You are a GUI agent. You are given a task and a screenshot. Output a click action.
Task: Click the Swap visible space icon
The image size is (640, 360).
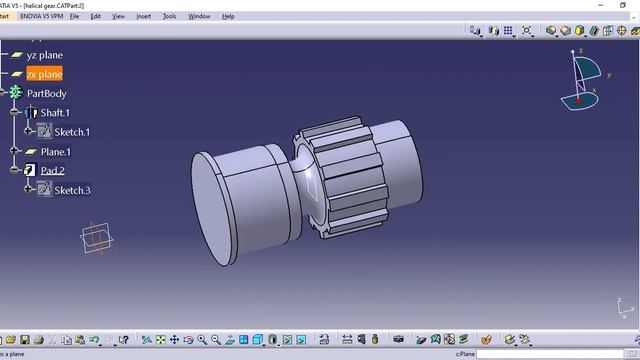301,340
